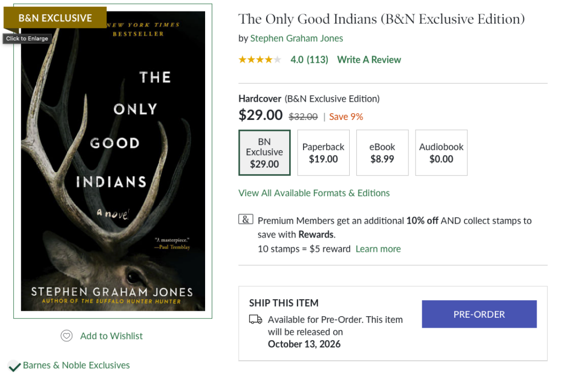Choose the eBook $8.99 format
Viewport: 563px width, 392px height.
coord(382,153)
